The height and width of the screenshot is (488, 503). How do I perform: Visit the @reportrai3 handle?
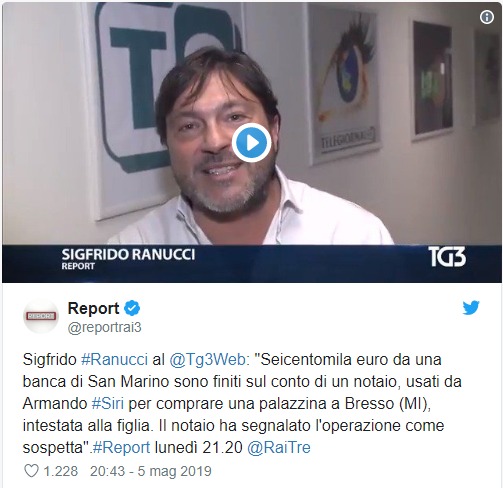coord(105,328)
